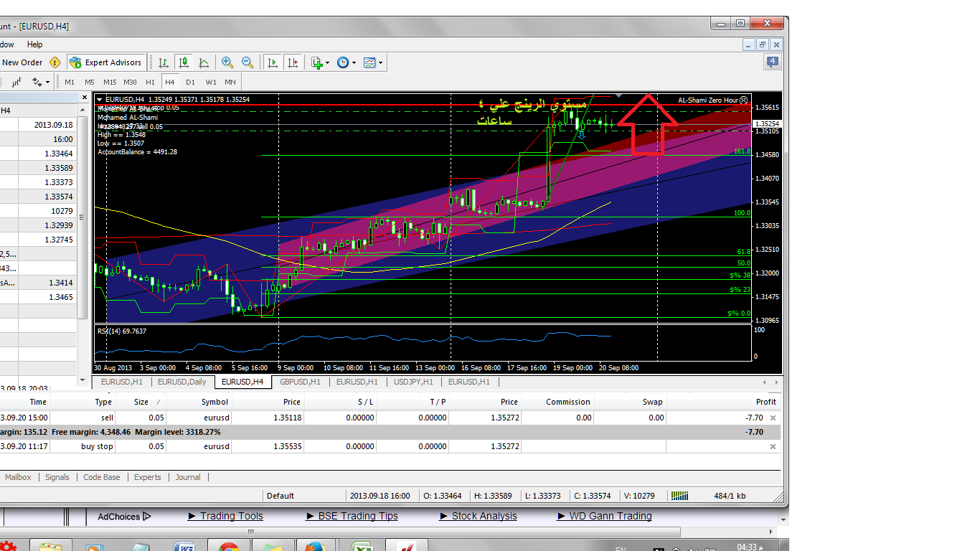Viewport: 980px width, 551px height.
Task: Open the Code Base terminal tab
Action: pos(102,477)
